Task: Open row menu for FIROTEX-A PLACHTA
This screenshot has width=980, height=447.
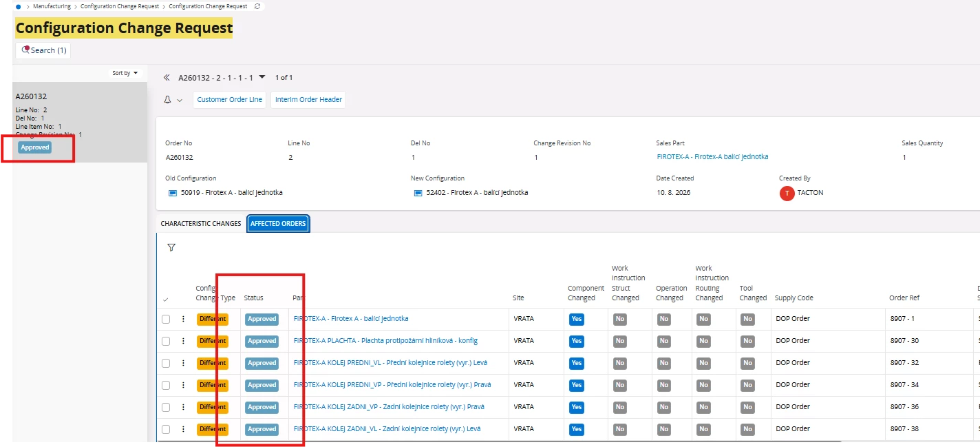Action: (x=183, y=341)
